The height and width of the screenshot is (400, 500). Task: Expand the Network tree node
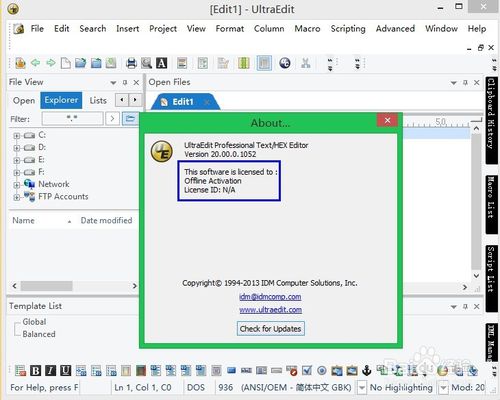[16, 185]
